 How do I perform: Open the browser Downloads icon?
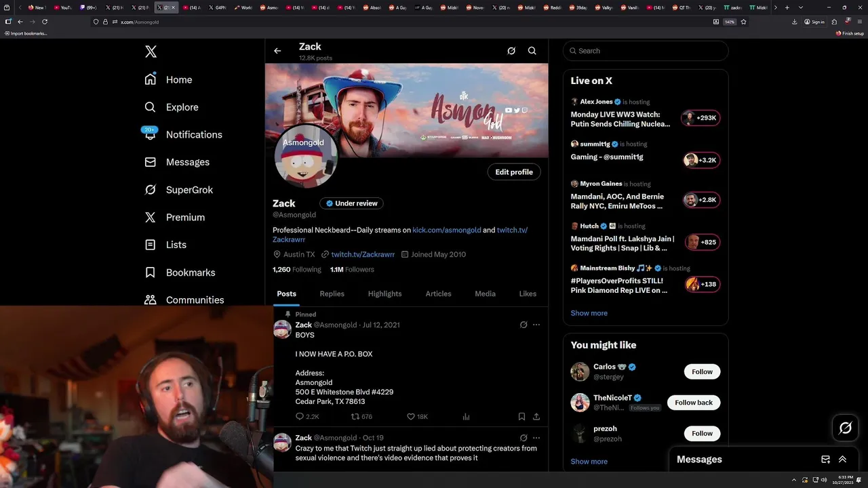pos(794,22)
